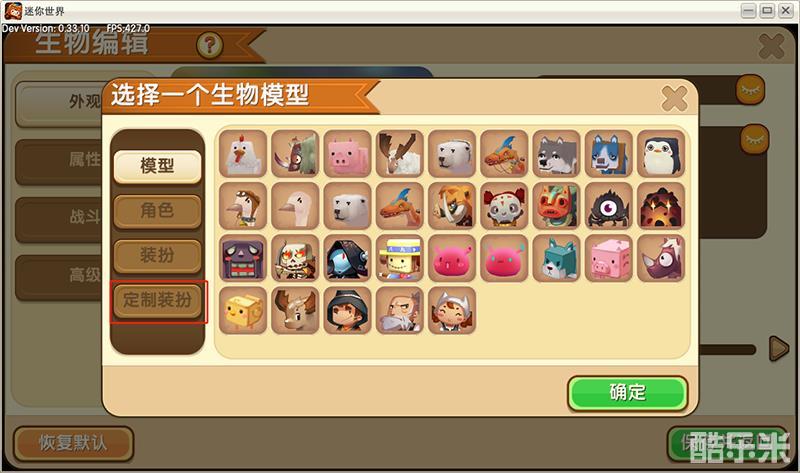Choose the pink pig model
This screenshot has width=800, height=473.
(x=347, y=154)
